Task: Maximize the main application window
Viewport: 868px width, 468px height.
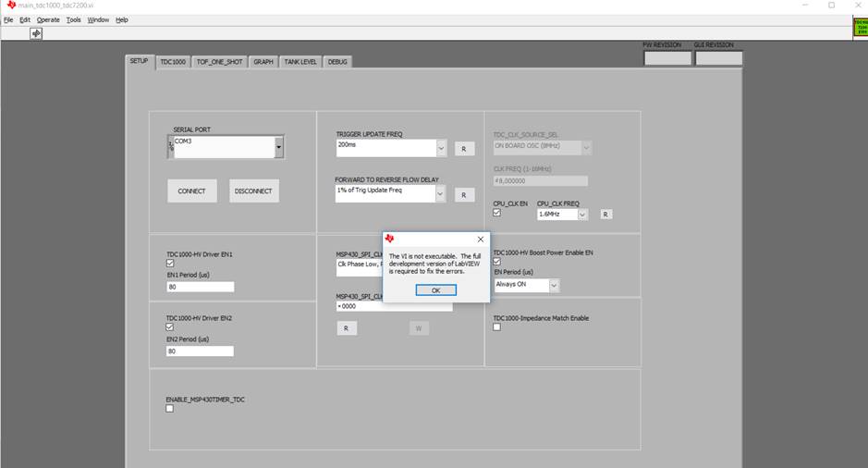Action: [831, 5]
